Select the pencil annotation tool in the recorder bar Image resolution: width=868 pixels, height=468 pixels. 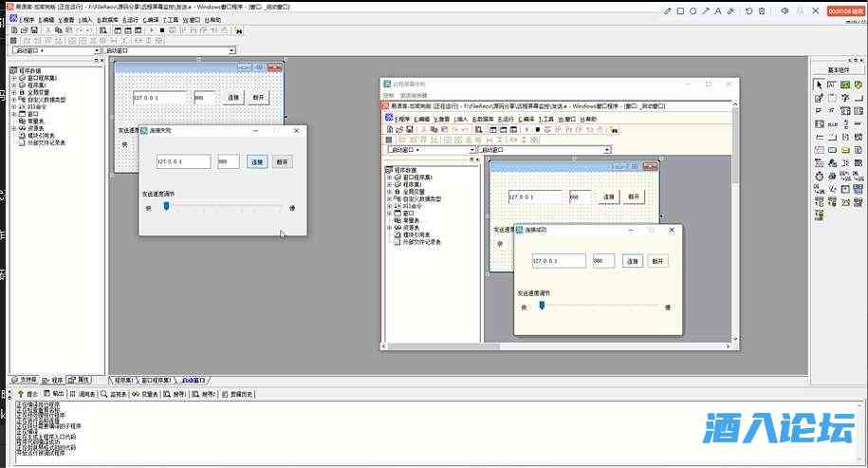click(668, 10)
